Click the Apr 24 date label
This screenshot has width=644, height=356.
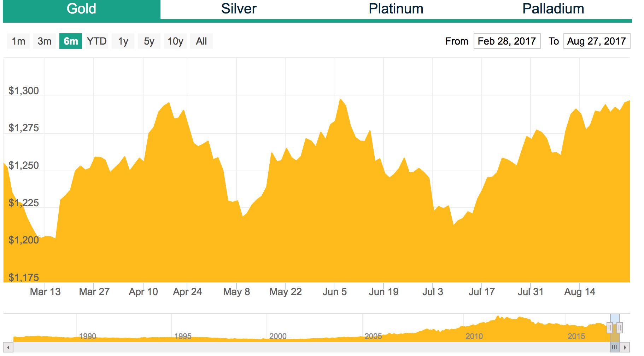tap(187, 292)
